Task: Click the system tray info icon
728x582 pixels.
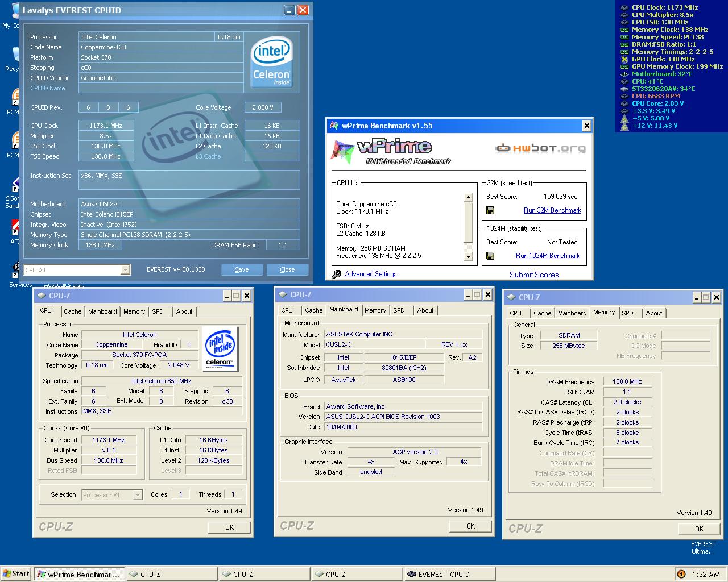Action: (681, 574)
